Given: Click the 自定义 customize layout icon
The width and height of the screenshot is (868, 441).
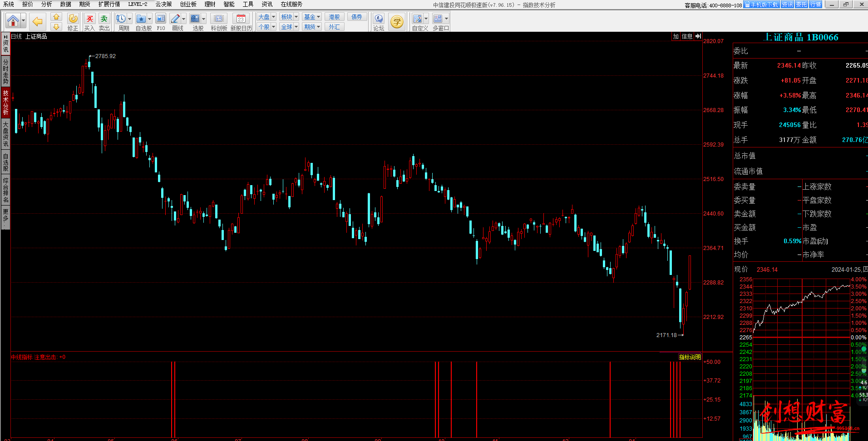Looking at the screenshot, I should pyautogui.click(x=418, y=19).
